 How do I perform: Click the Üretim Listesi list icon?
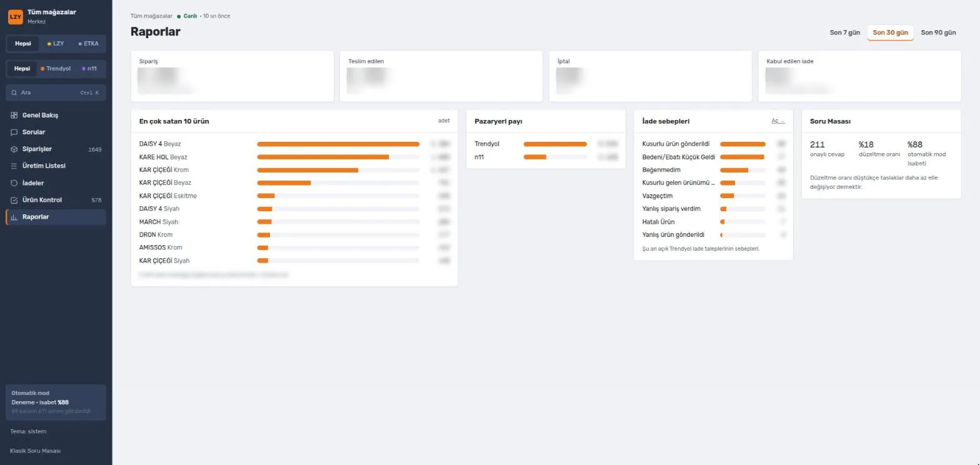pos(14,166)
